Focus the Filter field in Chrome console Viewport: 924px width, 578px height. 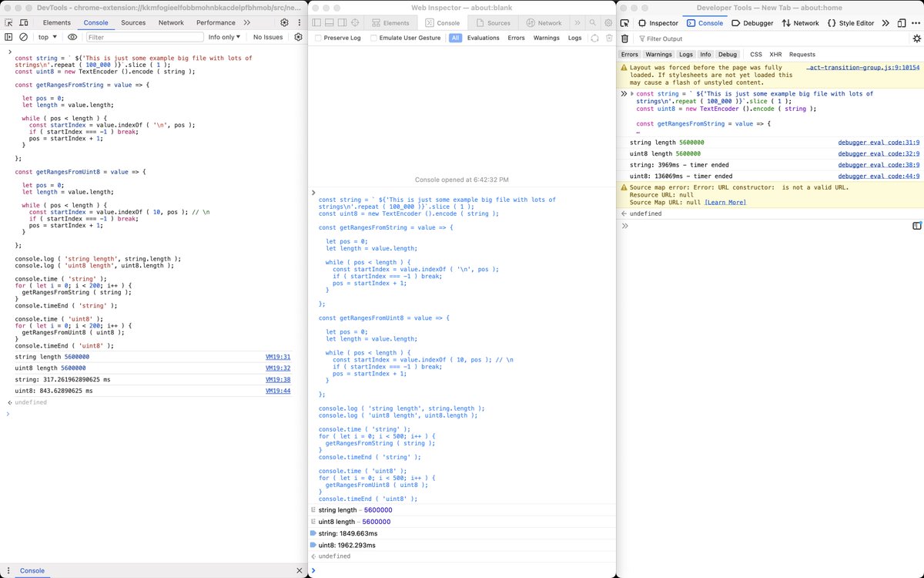[145, 37]
